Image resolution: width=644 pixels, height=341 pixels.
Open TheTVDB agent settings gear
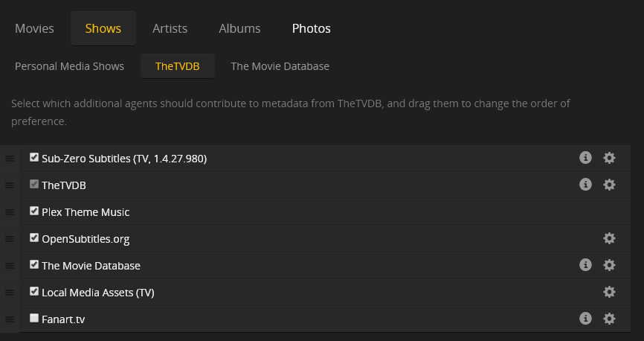[x=609, y=185]
